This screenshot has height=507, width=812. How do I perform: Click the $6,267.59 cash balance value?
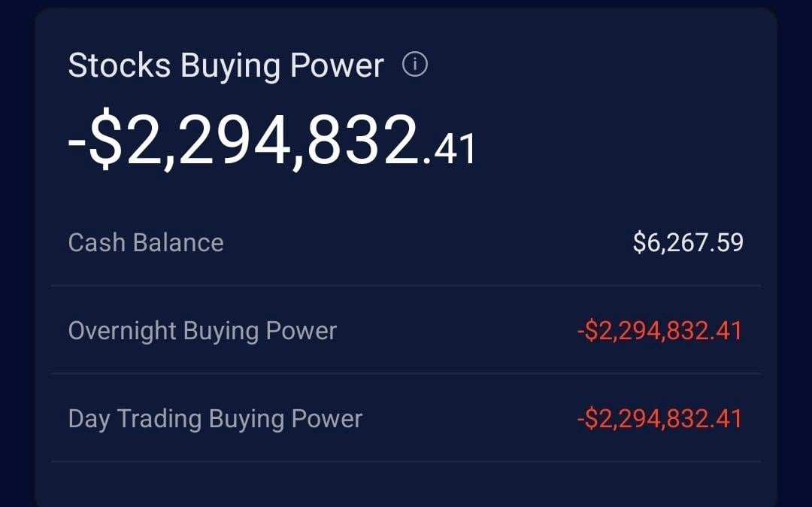tap(688, 243)
